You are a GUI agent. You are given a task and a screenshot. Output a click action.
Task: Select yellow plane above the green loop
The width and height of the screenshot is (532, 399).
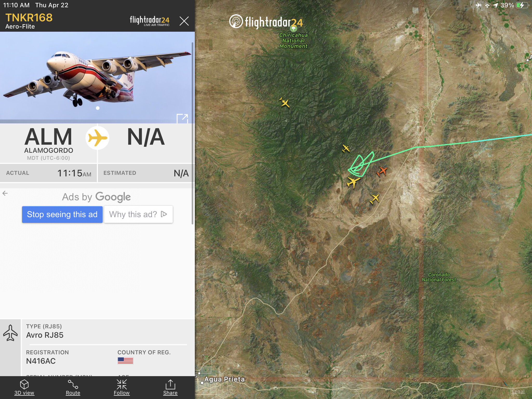tap(346, 149)
